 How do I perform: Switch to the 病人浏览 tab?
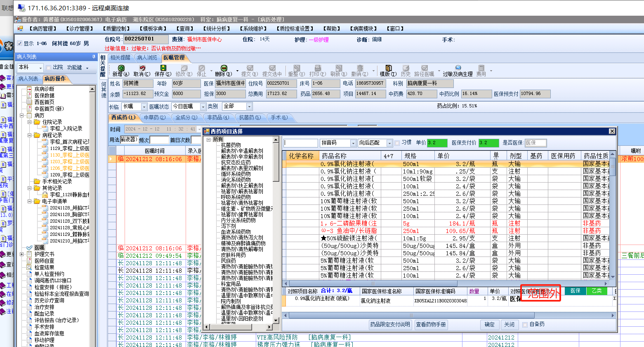pos(147,58)
